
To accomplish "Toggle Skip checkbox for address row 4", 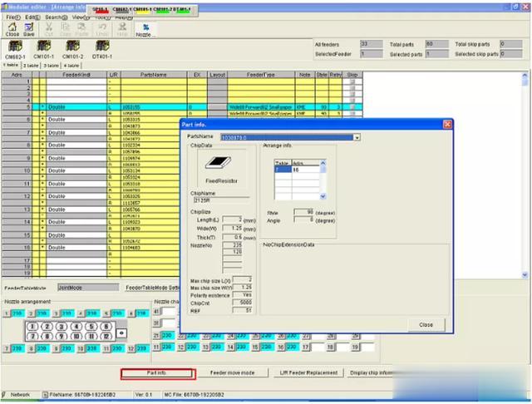I will coord(352,101).
